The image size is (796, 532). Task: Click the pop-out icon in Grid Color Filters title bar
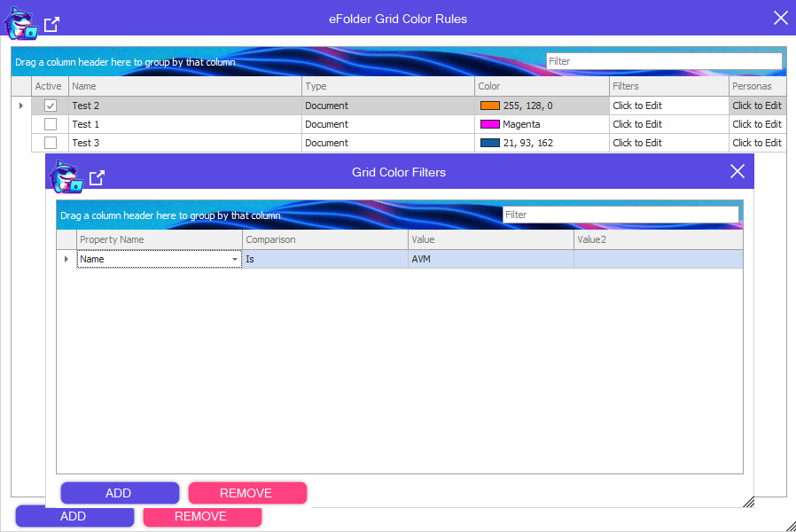[x=98, y=177]
